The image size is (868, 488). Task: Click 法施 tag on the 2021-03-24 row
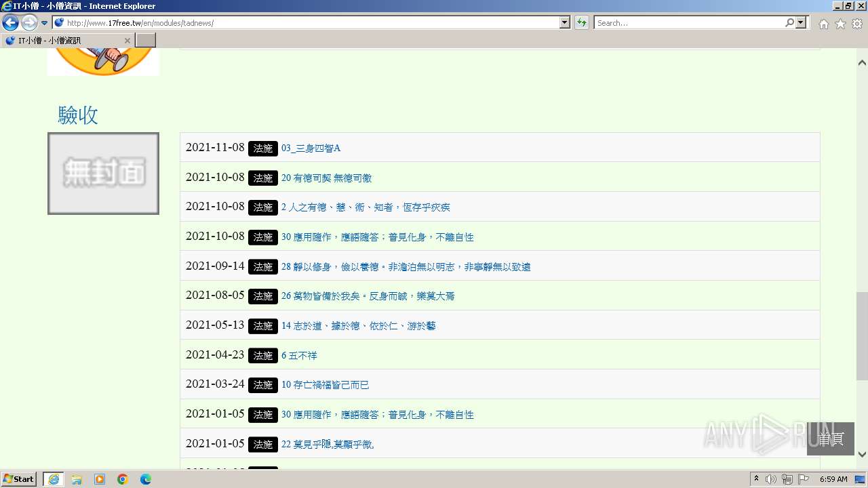pyautogui.click(x=263, y=385)
